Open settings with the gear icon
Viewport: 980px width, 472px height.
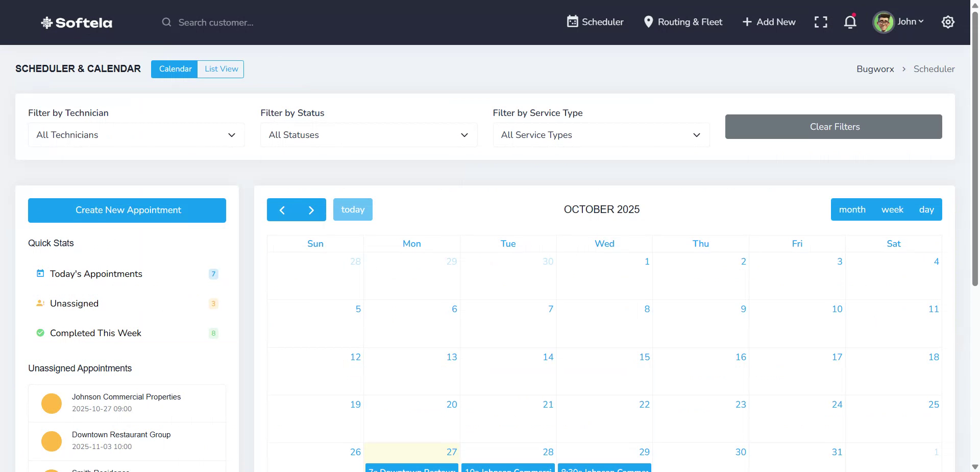pyautogui.click(x=948, y=22)
